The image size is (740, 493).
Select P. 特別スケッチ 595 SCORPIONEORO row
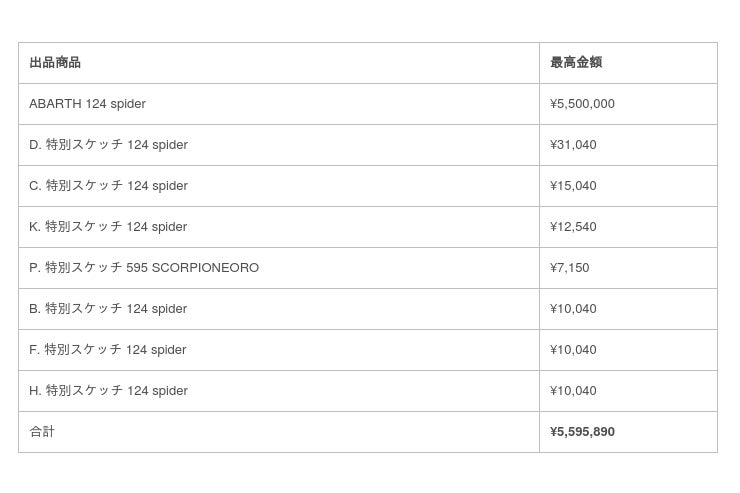point(144,268)
